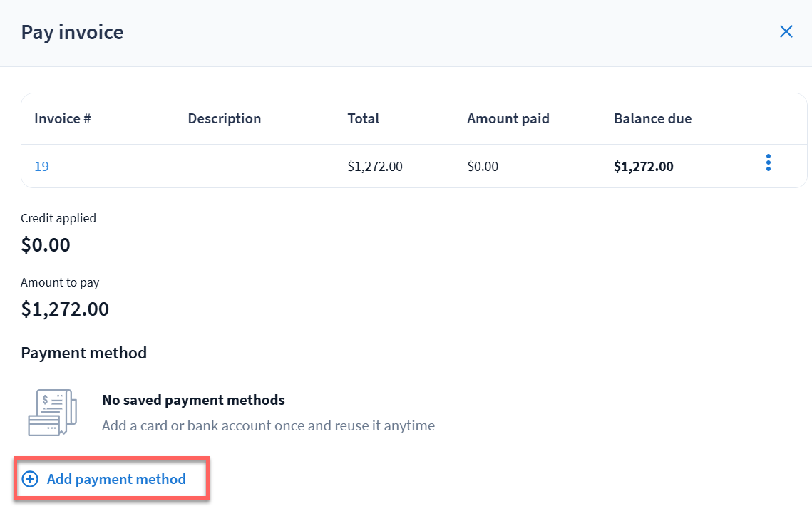This screenshot has width=812, height=516.
Task: Click the Balance due column header
Action: pos(652,119)
